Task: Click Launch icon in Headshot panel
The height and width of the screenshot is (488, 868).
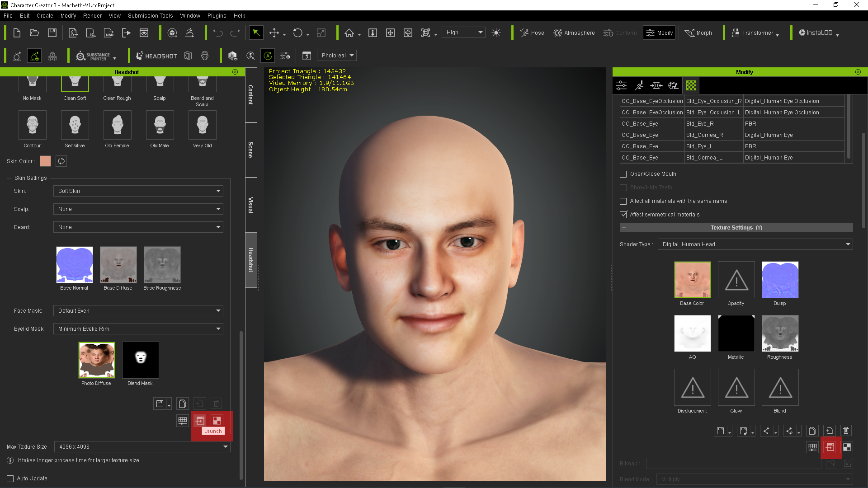Action: [200, 421]
